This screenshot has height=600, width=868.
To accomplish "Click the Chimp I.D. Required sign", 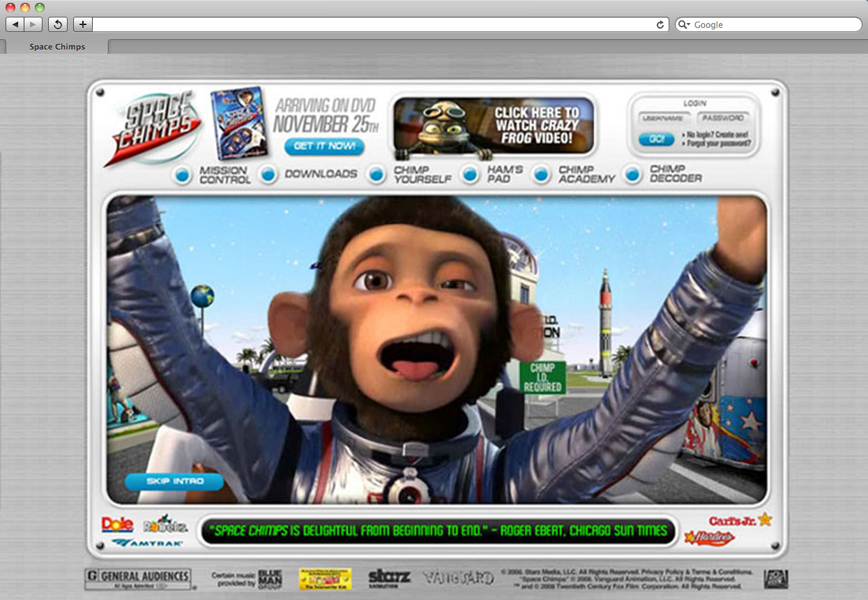I will click(x=542, y=377).
